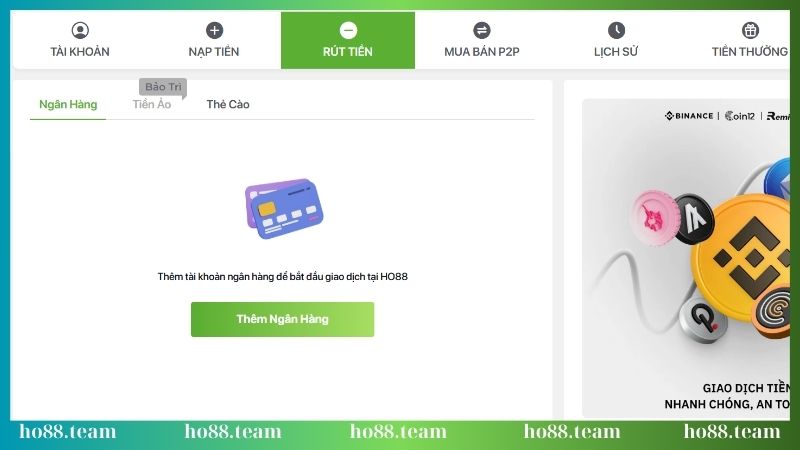
Task: Click the Binance logo in the banner
Action: pos(689,116)
